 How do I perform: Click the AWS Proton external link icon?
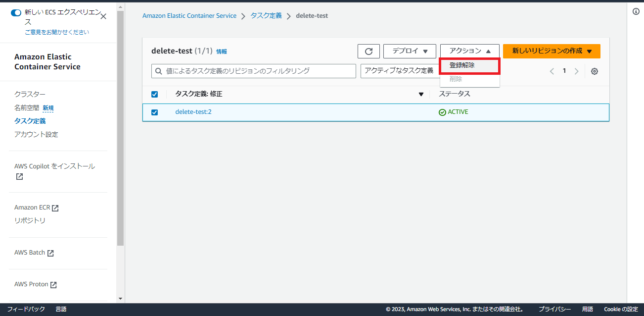click(x=54, y=284)
